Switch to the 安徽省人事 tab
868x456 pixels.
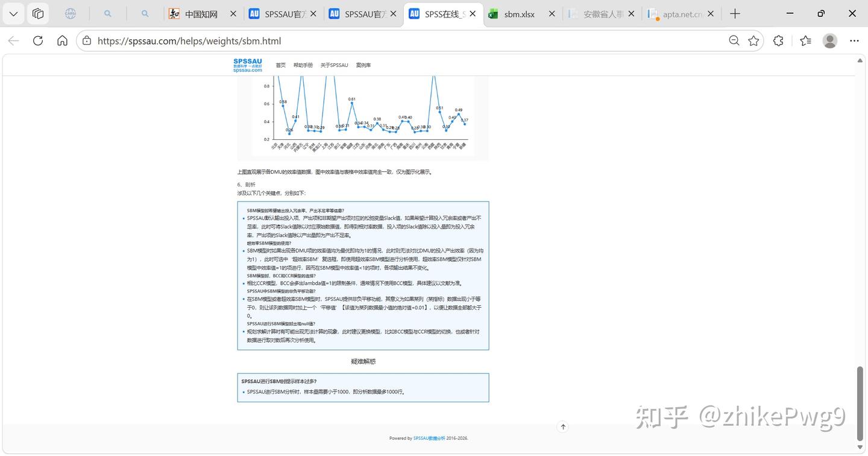pos(596,14)
